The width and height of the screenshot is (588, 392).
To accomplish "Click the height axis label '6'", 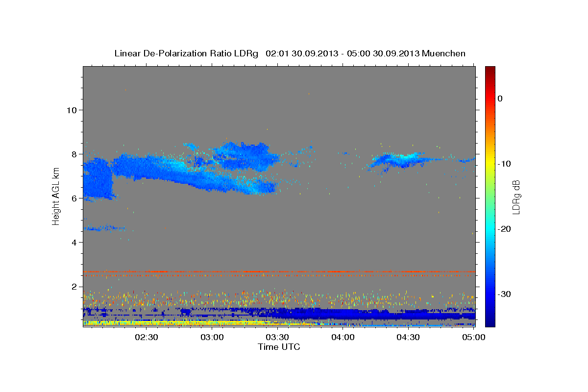I will click(x=74, y=198).
